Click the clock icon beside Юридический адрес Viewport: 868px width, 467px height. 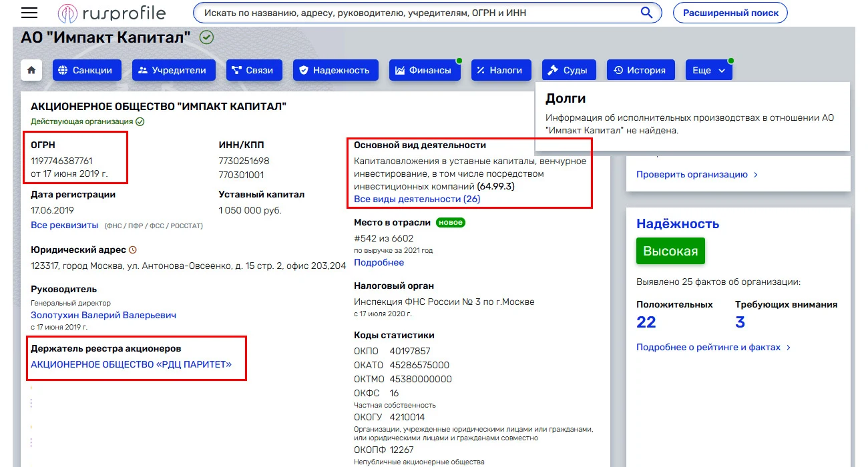133,250
